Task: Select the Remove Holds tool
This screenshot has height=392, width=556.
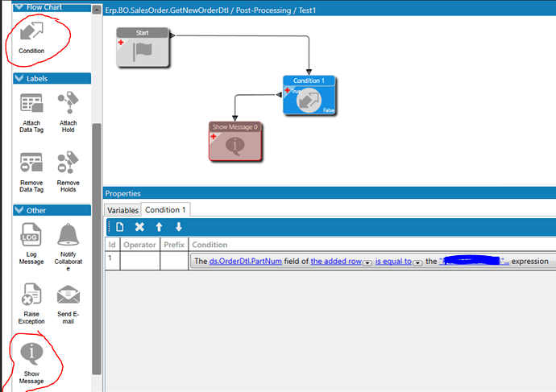Action: pyautogui.click(x=68, y=172)
